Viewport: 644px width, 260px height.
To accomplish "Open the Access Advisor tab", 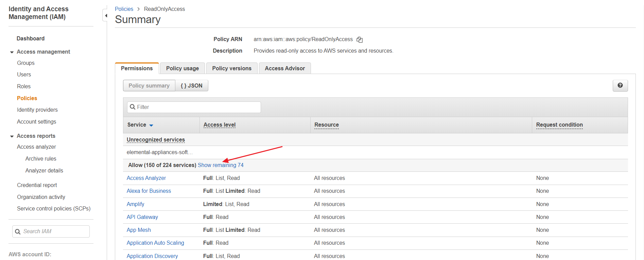I will (285, 68).
